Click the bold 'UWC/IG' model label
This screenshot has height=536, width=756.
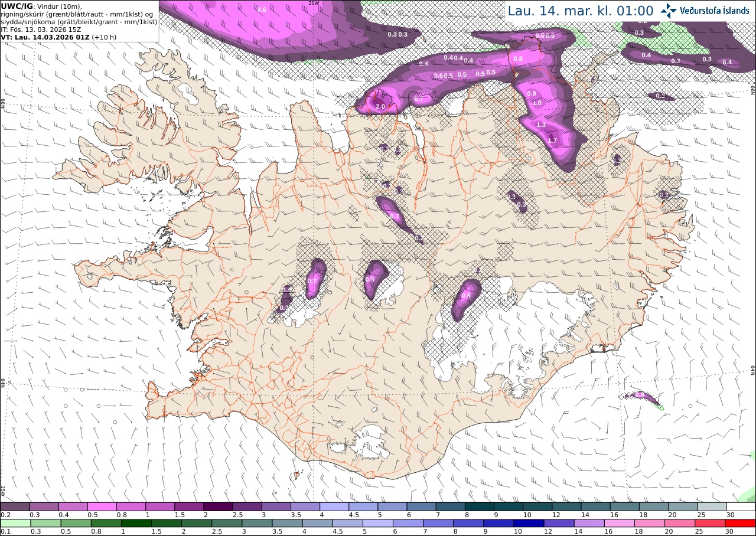tap(17, 6)
